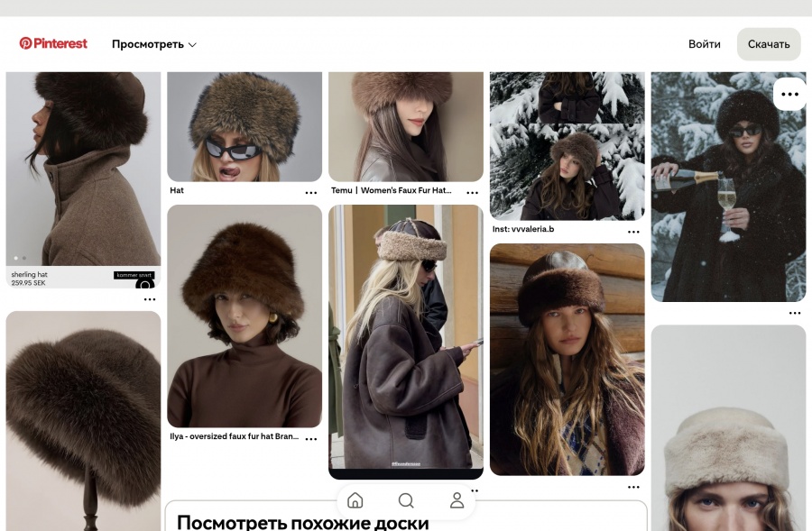Open the Temu Women's Faux Fur Hat link
Viewport: 812px width, 531px height.
(x=391, y=191)
